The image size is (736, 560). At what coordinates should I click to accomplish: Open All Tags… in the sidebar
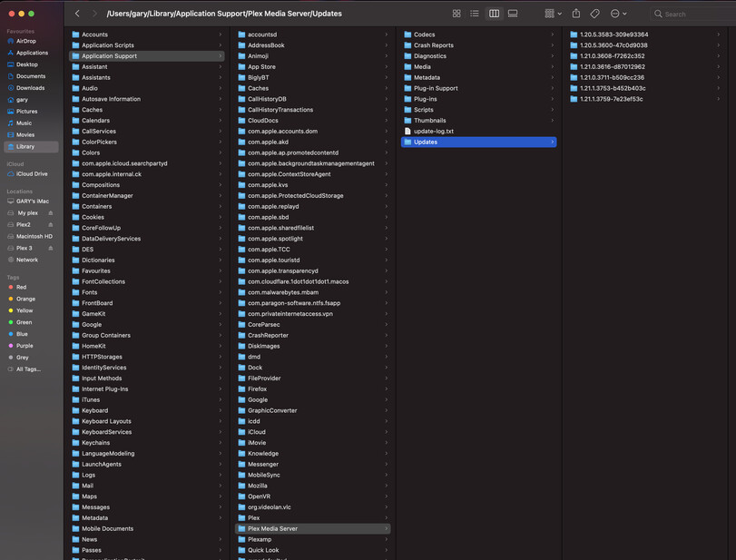tap(31, 369)
